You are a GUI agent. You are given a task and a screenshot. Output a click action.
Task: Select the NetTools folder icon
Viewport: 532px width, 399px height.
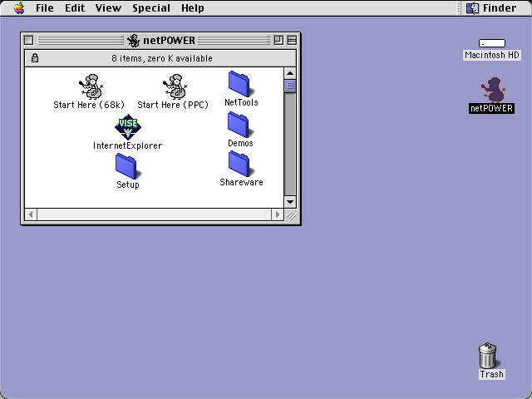[241, 84]
